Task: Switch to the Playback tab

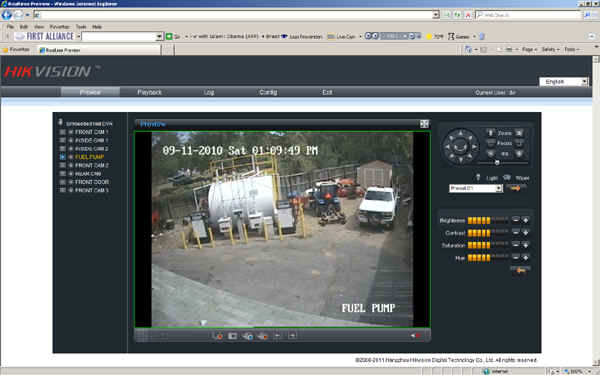Action: pyautogui.click(x=149, y=92)
